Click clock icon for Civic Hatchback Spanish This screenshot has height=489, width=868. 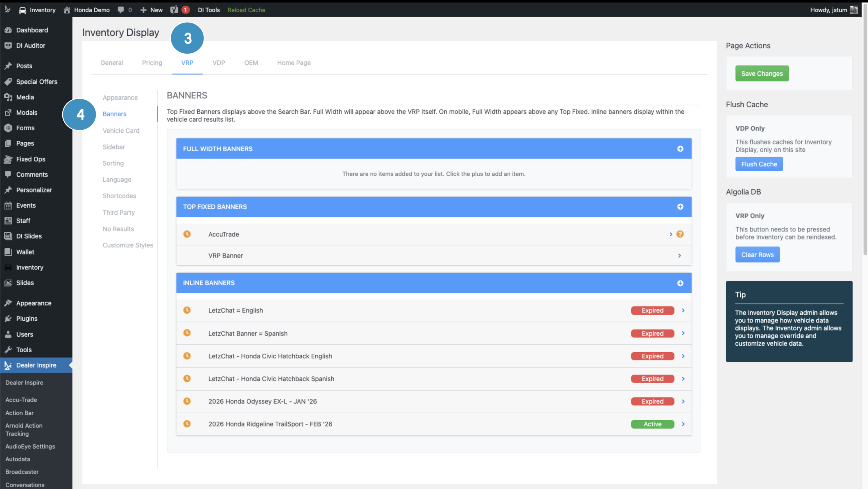(187, 378)
